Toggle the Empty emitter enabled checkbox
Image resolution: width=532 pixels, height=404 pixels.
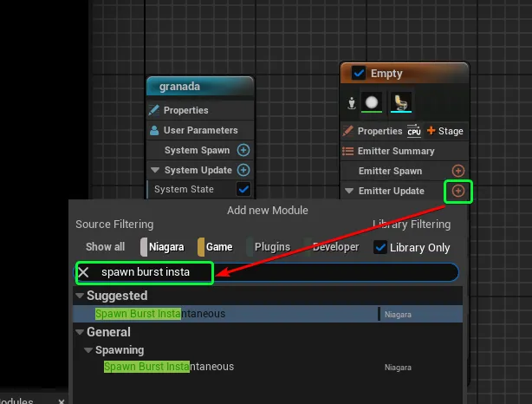[x=359, y=74]
